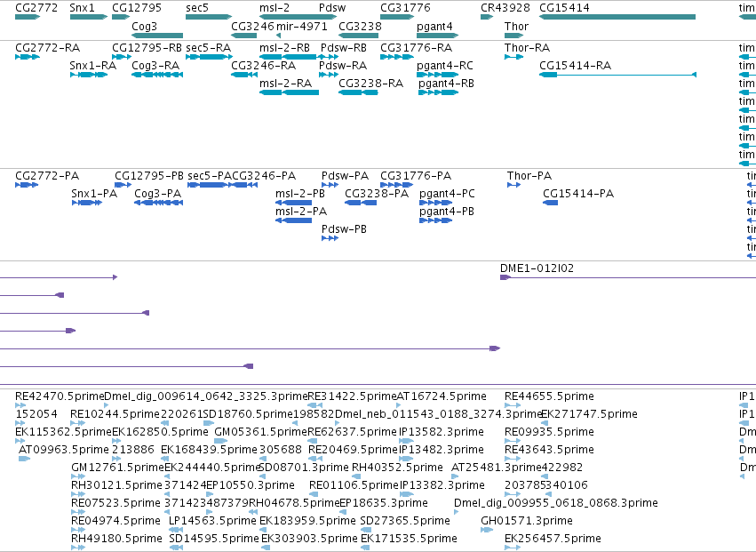
Task: Click the RE09935.5prime EST glyph
Action: 513,441
